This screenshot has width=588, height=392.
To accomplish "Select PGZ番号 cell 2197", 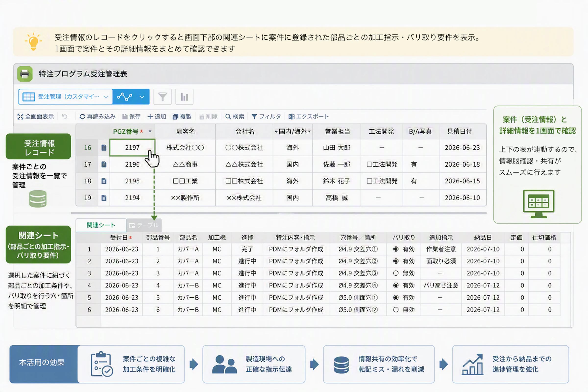I will [132, 148].
